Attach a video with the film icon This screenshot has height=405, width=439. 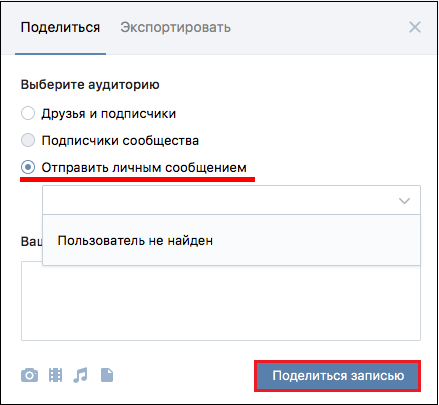pos(55,375)
